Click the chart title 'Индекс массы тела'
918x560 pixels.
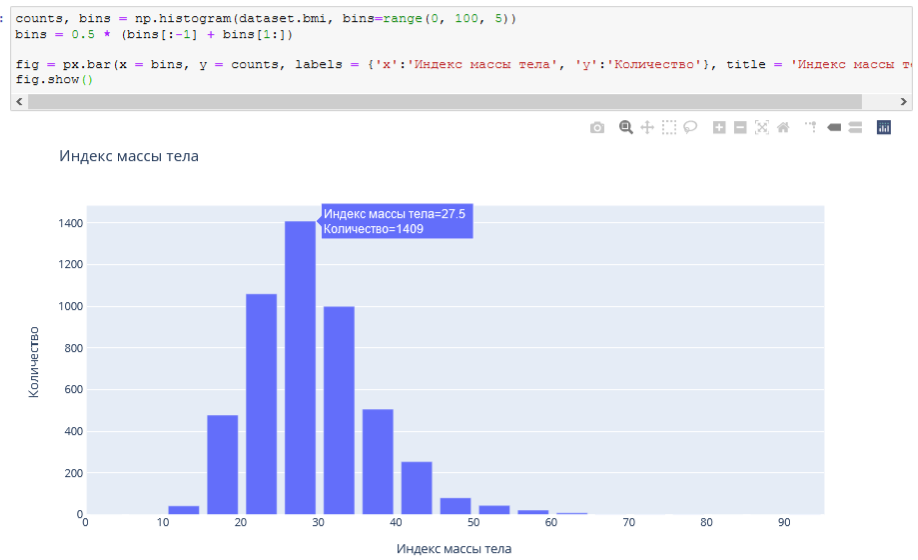click(x=129, y=156)
